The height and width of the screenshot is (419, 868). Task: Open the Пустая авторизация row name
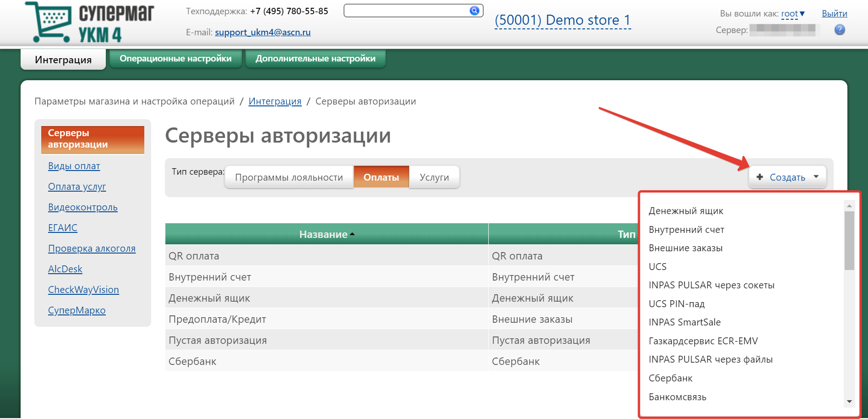(x=218, y=341)
